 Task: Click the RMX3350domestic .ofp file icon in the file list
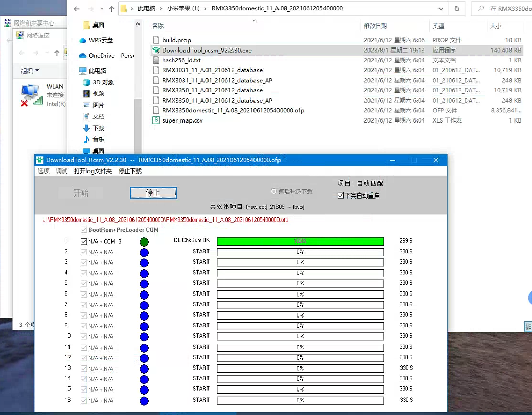[x=156, y=110]
